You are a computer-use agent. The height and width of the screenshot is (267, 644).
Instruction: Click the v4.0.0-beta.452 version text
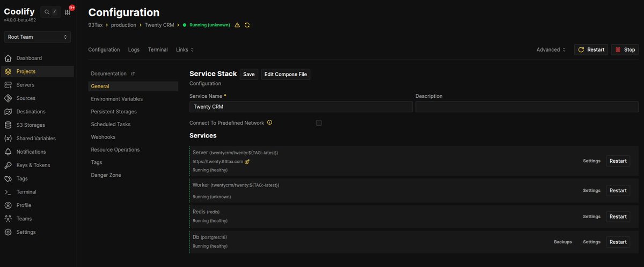[x=20, y=20]
